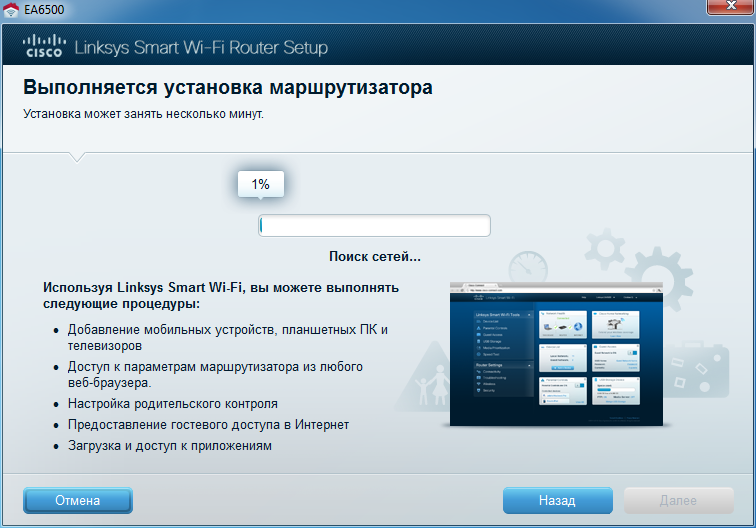Click the Отмена (Cancel) button
This screenshot has height=528, width=756.
[x=78, y=501]
